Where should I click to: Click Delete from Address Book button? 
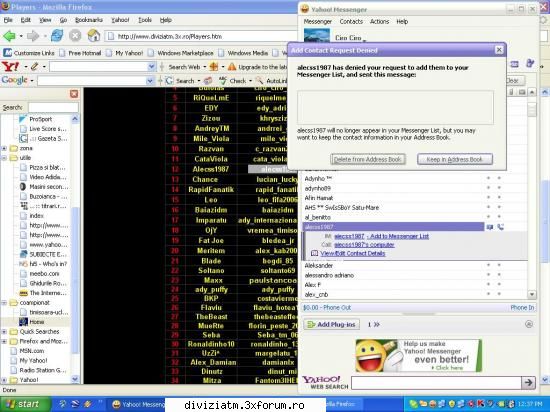[x=368, y=159]
